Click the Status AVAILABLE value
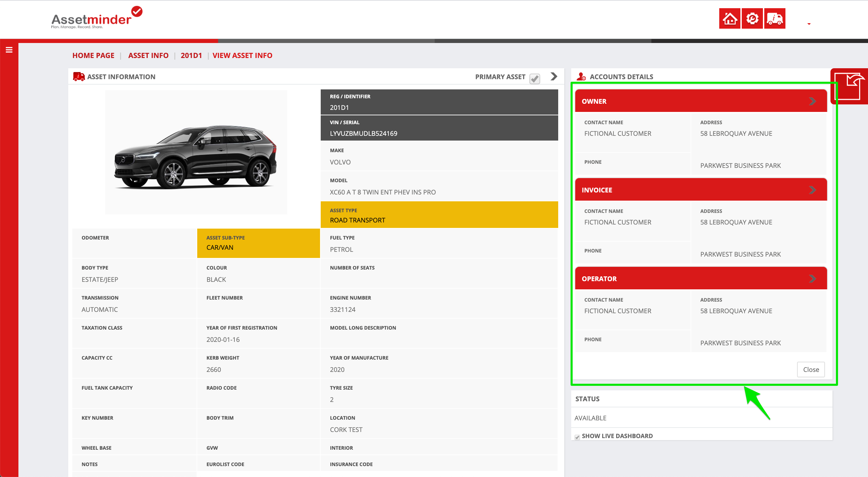This screenshot has height=477, width=868. (590, 418)
